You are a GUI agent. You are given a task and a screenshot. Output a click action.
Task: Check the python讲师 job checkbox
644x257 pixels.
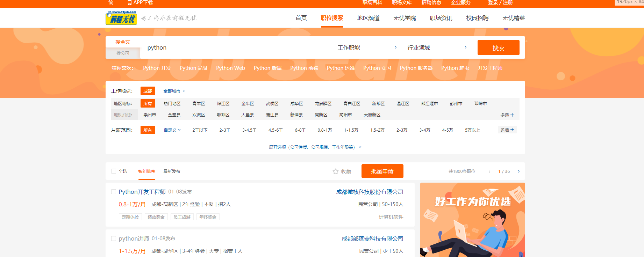tap(114, 238)
